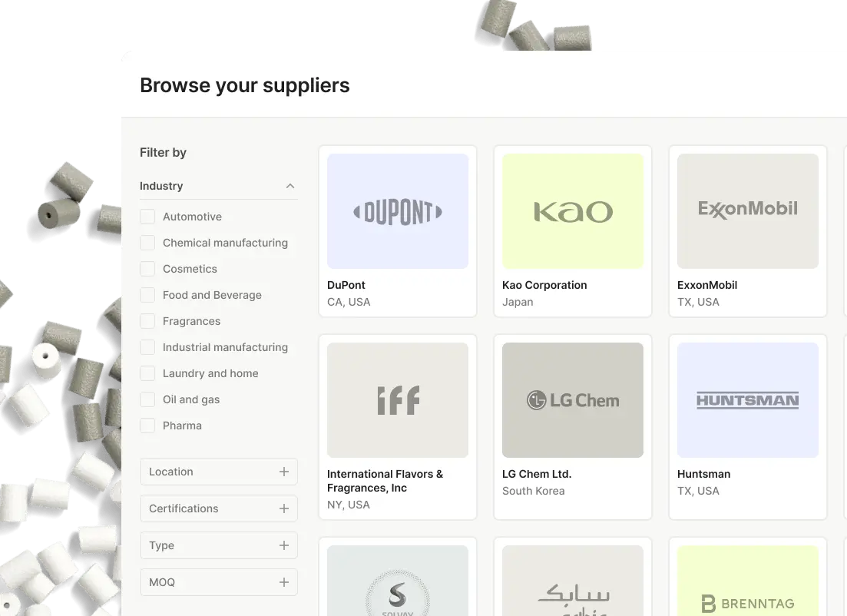Expand the MOQ filter plus icon
This screenshot has width=847, height=616.
284,582
